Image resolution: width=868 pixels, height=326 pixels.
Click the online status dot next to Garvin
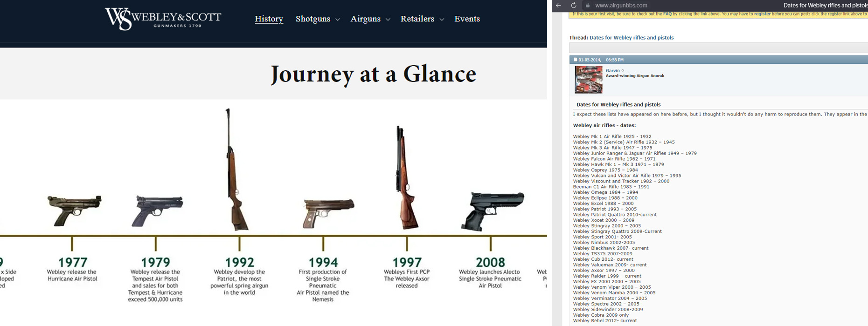point(623,71)
